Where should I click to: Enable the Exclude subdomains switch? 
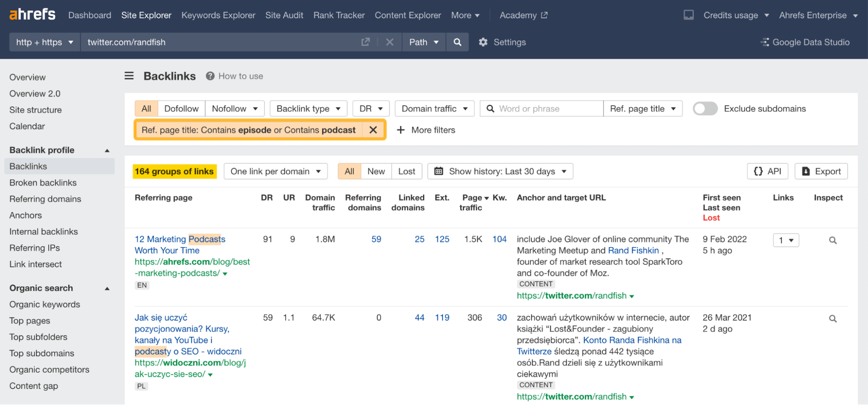704,109
